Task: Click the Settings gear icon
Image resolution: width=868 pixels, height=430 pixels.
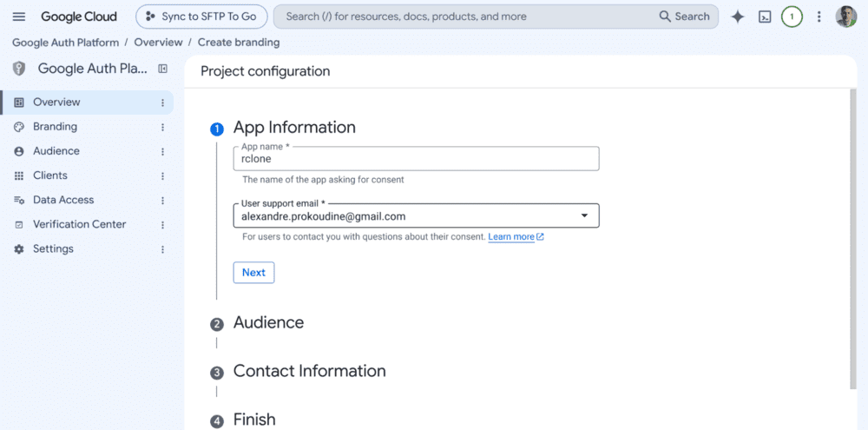Action: pyautogui.click(x=19, y=248)
